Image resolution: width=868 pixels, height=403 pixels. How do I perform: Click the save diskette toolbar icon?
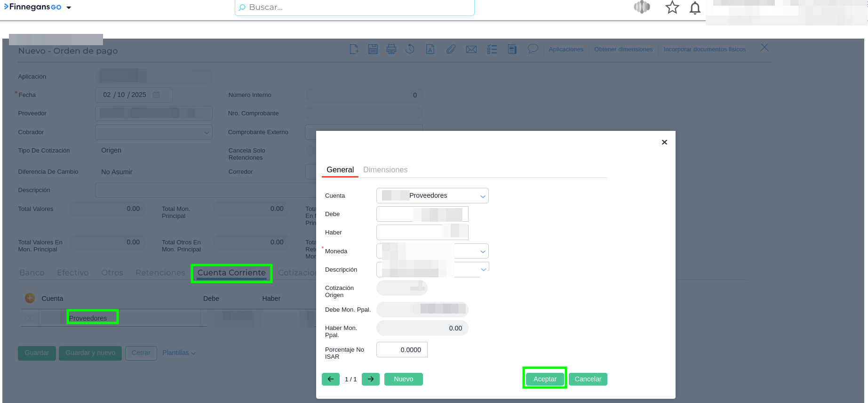(x=373, y=49)
